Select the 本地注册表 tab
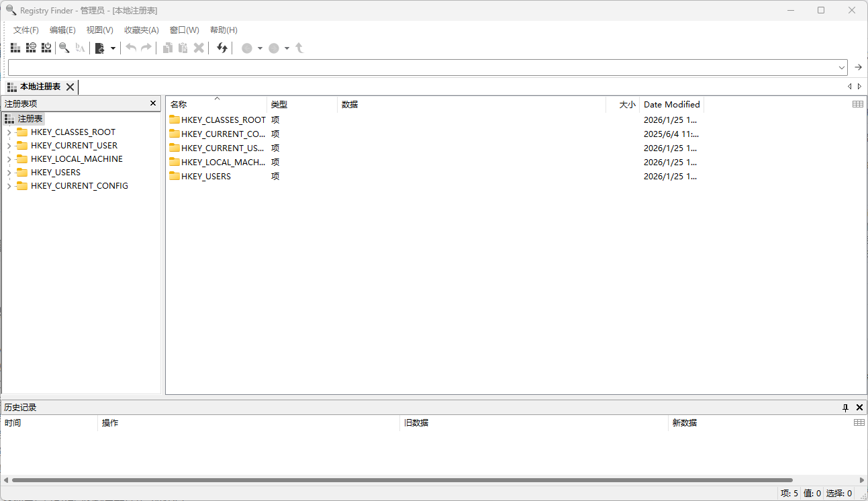The width and height of the screenshot is (868, 501). [x=42, y=87]
